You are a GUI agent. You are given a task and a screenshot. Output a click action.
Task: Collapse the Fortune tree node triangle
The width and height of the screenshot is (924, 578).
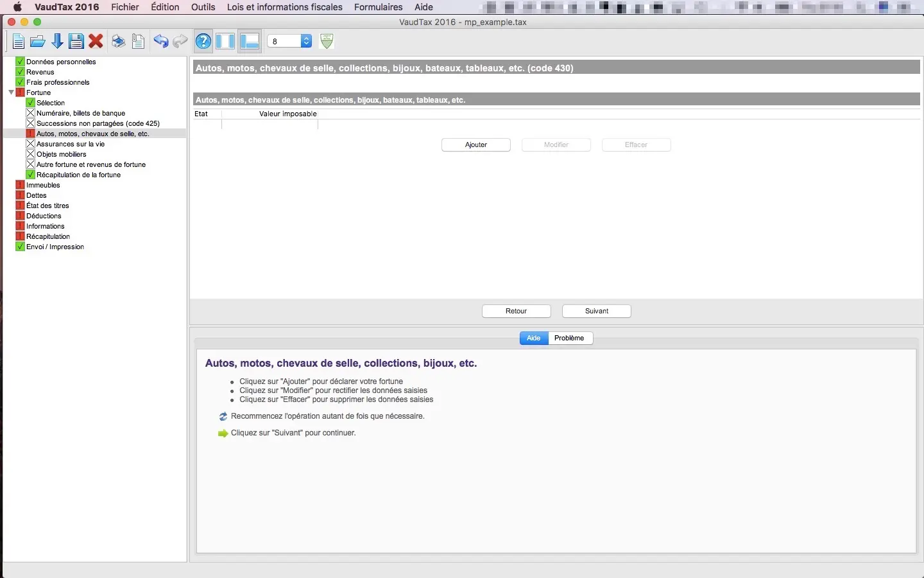coord(11,92)
